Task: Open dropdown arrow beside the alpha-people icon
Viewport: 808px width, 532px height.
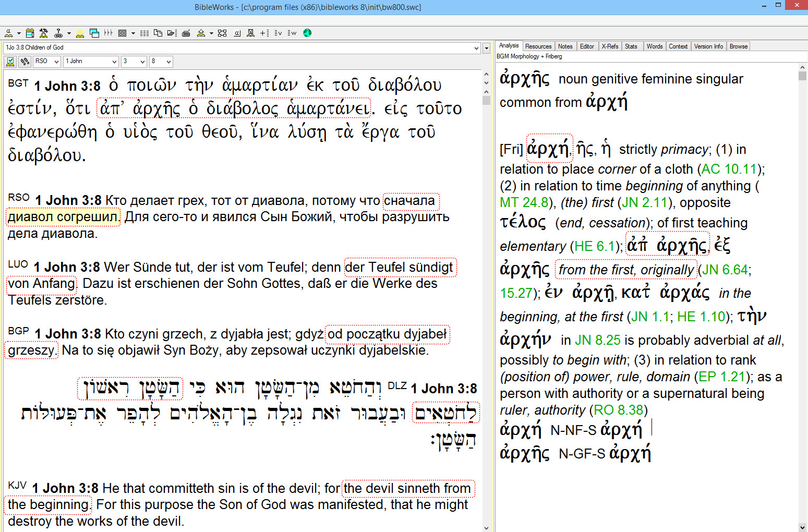Action: coord(19,33)
